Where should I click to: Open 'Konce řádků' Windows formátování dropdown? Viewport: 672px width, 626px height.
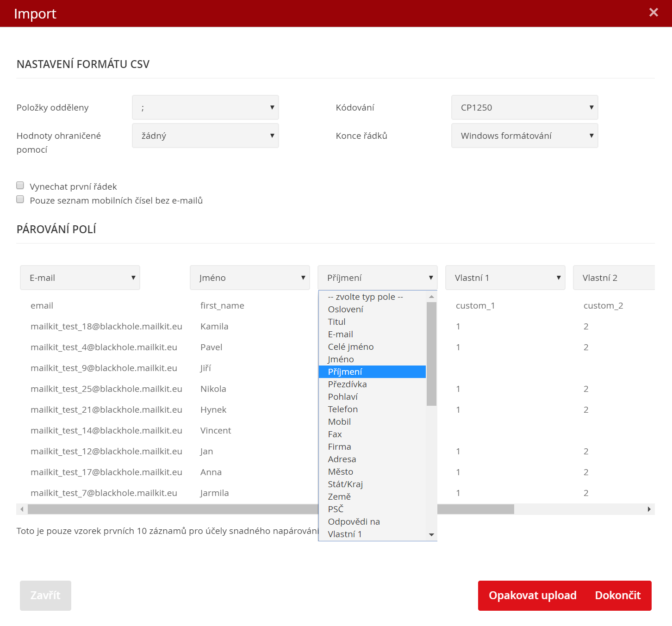[525, 136]
